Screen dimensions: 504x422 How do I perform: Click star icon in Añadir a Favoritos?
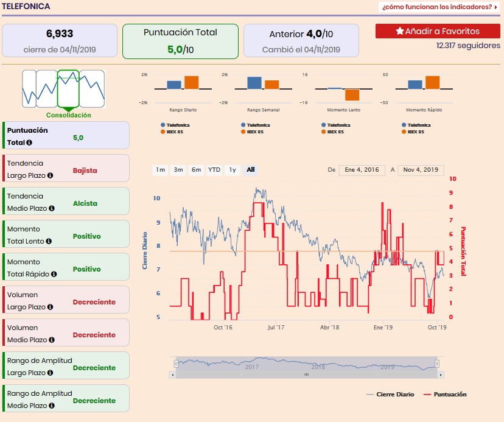point(399,31)
